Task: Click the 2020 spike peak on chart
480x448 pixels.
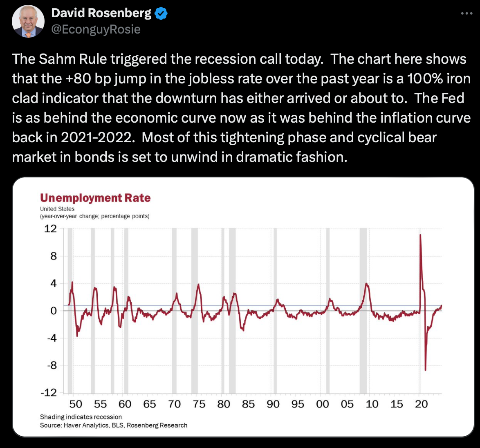Action: point(420,235)
